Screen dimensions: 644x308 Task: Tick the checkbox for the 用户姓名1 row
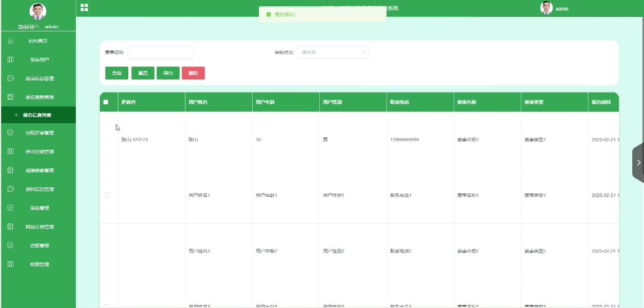point(107,195)
